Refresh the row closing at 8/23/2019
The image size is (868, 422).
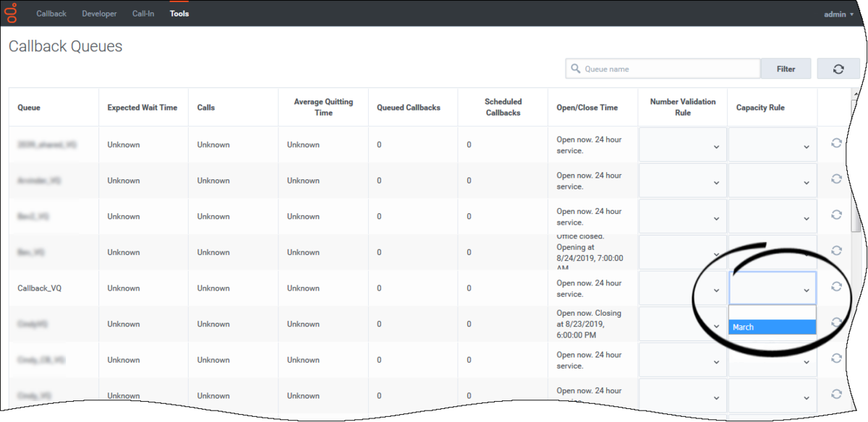[836, 322]
